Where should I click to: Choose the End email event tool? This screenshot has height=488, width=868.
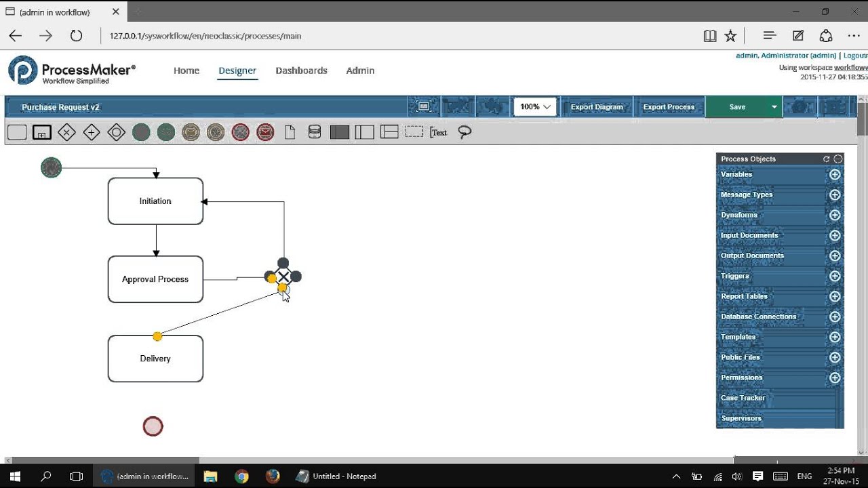tap(265, 132)
